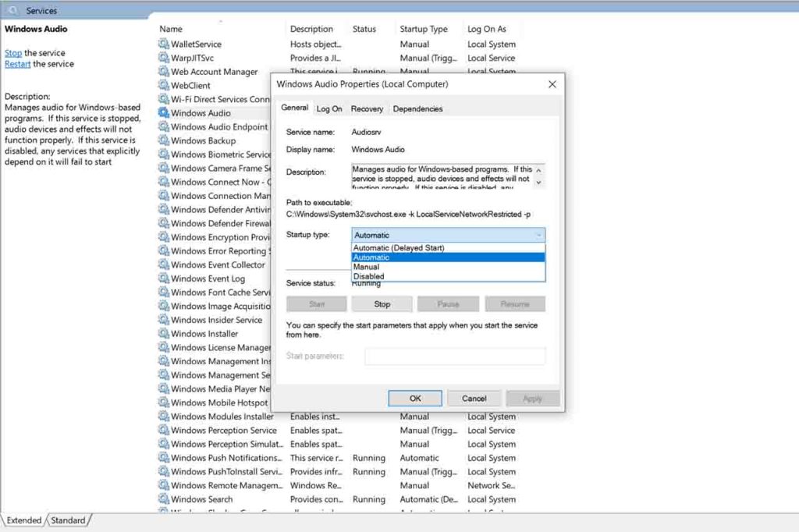The width and height of the screenshot is (799, 532).
Task: Select the Windows PushToInstall Service row name
Action: pos(226,471)
